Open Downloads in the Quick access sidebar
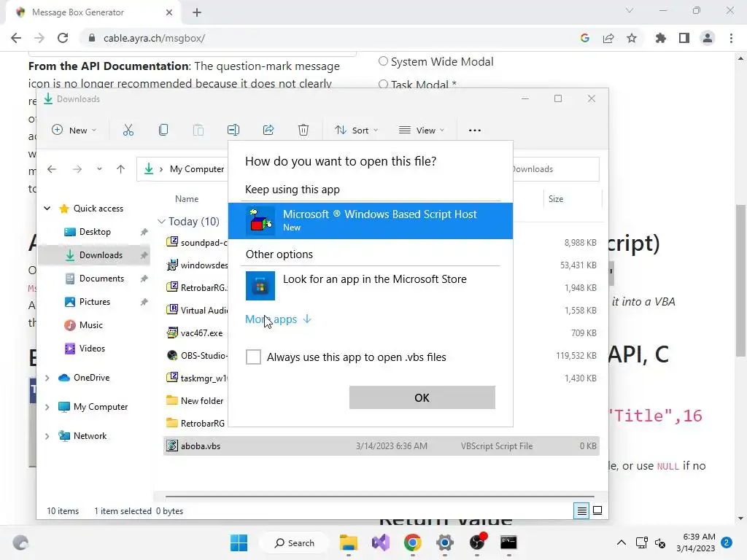The width and height of the screenshot is (747, 560). point(94,254)
